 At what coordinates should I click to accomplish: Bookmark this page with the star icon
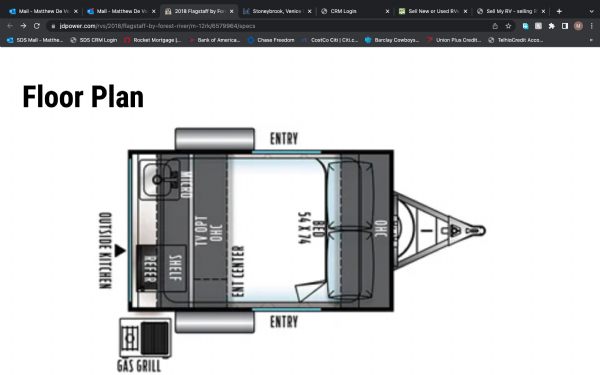(508, 26)
